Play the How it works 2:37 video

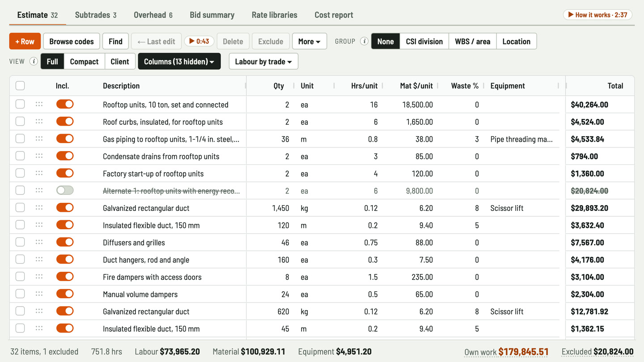click(x=597, y=15)
